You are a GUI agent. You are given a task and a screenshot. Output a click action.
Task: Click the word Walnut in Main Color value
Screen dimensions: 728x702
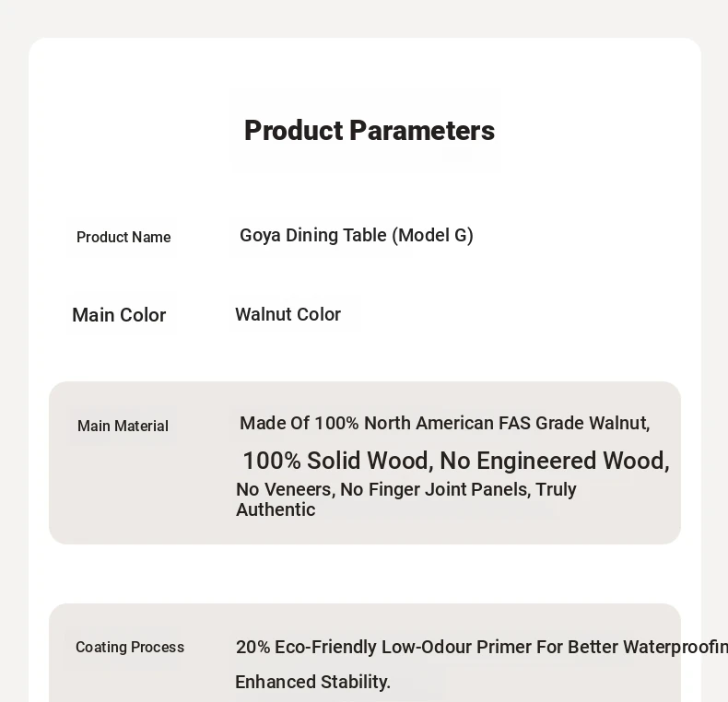(264, 314)
